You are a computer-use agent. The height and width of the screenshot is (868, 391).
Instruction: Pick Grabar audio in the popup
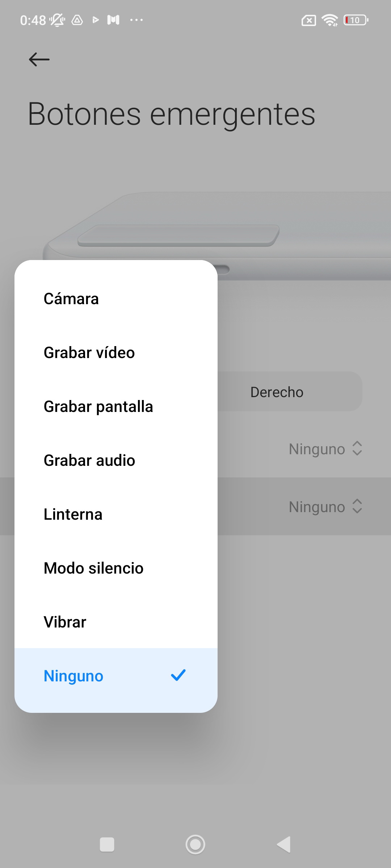(x=116, y=460)
